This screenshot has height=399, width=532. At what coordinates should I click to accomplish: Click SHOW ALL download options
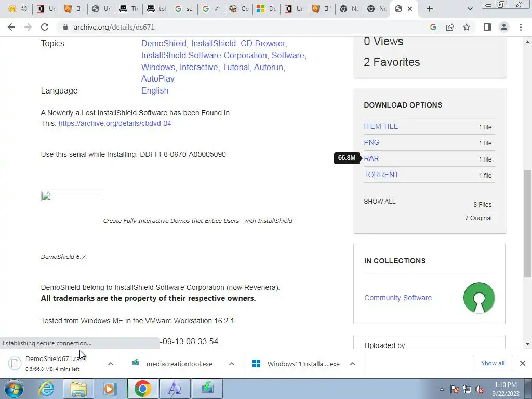[379, 202]
